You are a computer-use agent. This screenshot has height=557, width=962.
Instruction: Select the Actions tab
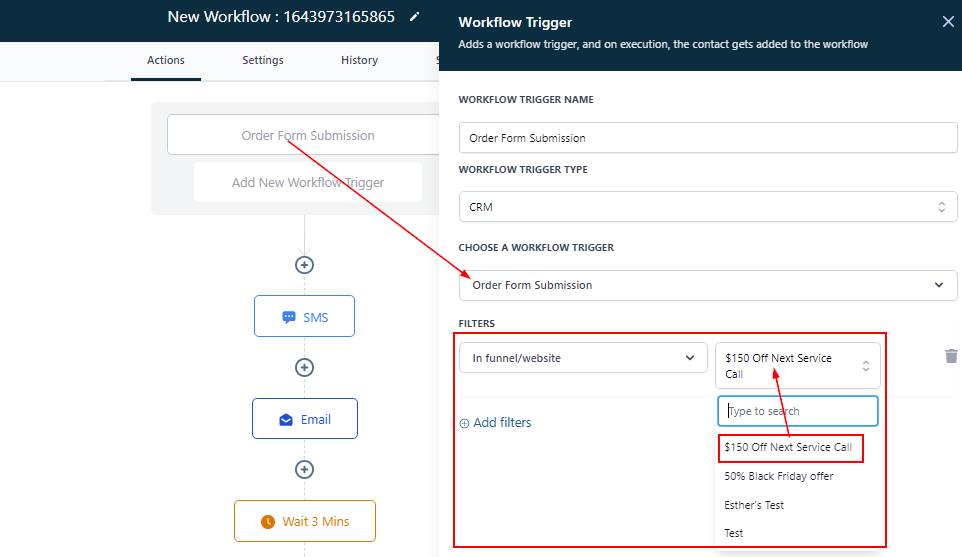(166, 60)
